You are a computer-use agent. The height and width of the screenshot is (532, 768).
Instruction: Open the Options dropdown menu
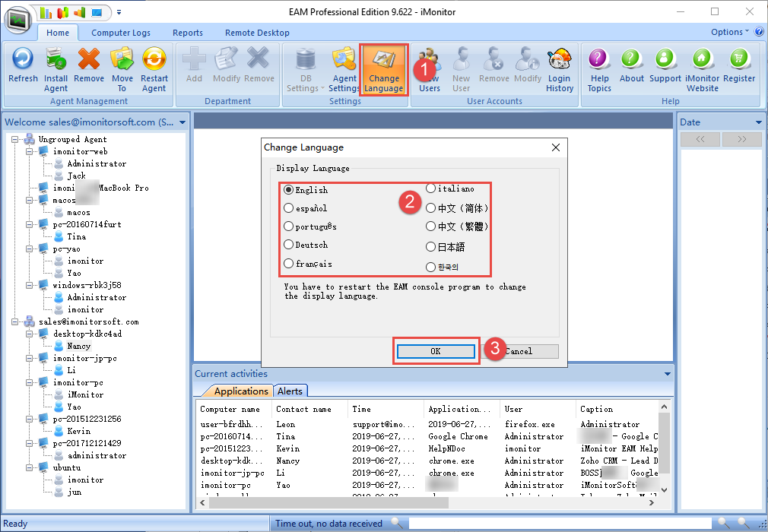(729, 32)
